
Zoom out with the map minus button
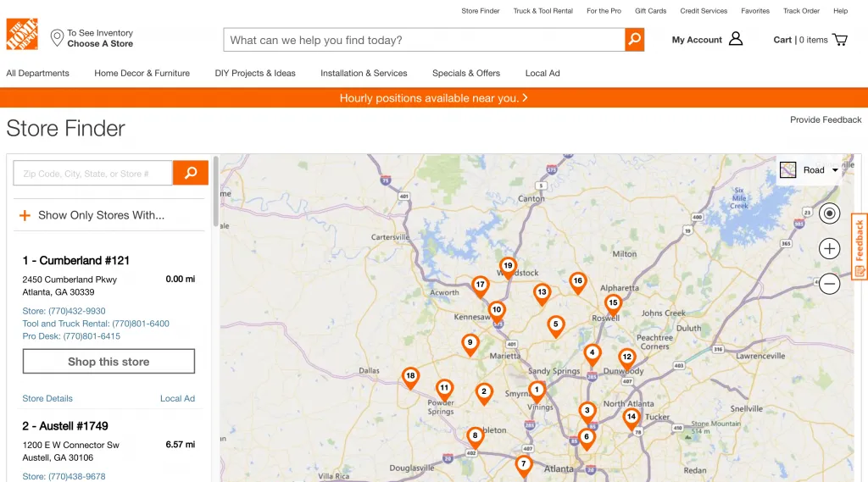[x=829, y=284]
